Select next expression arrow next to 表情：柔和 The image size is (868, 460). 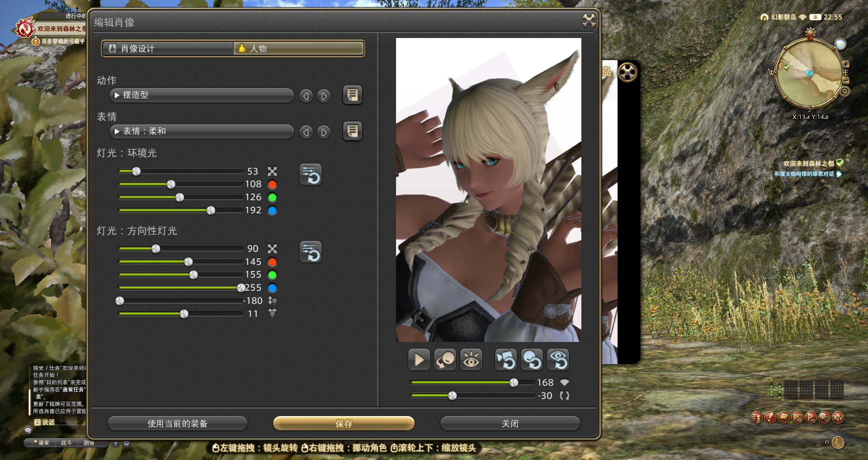(324, 132)
